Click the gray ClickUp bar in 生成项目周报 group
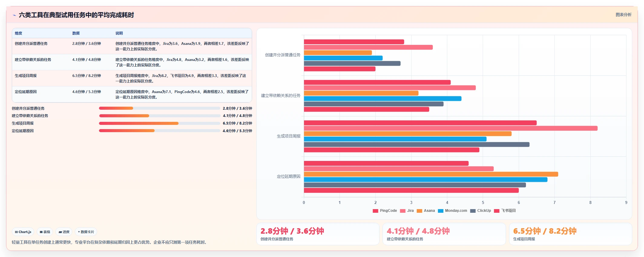Viewport: 644px width, 257px height. coord(417,145)
